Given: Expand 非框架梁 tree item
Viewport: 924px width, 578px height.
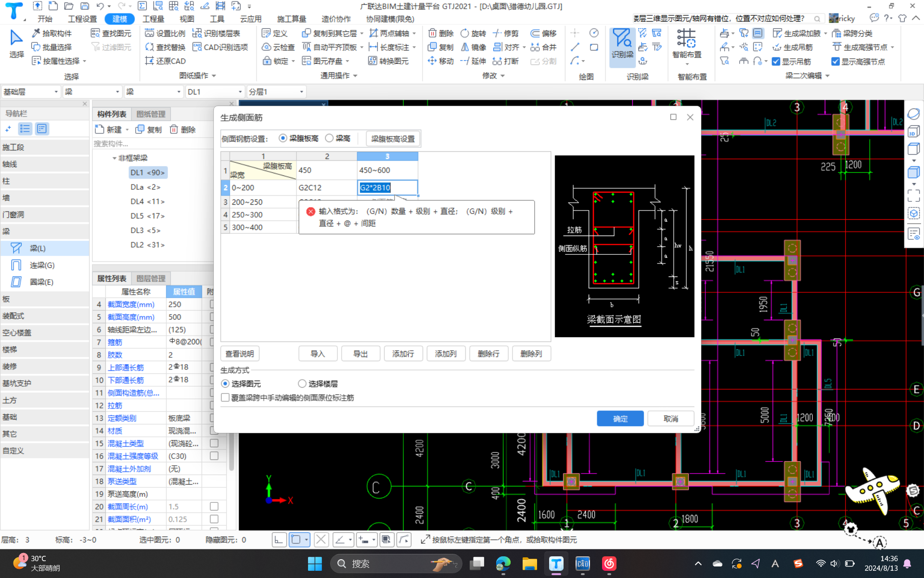Looking at the screenshot, I should point(112,158).
